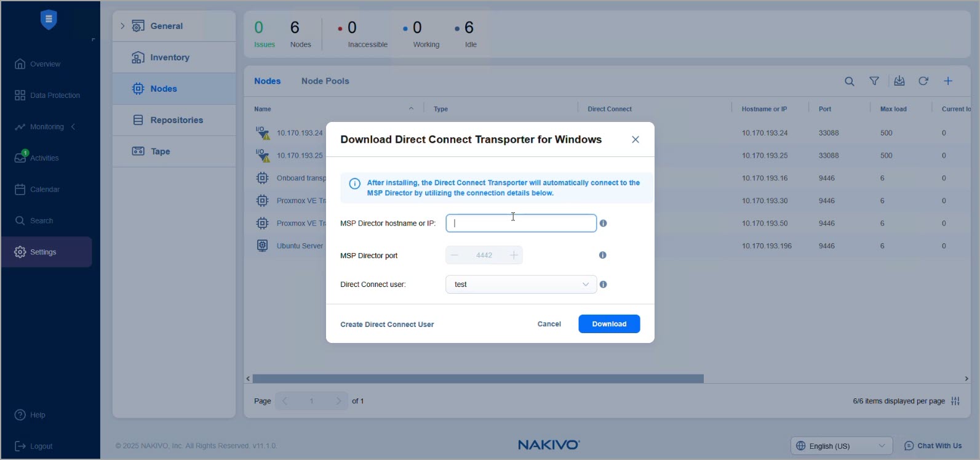Click the Type column header
980x460 pixels.
click(x=440, y=109)
